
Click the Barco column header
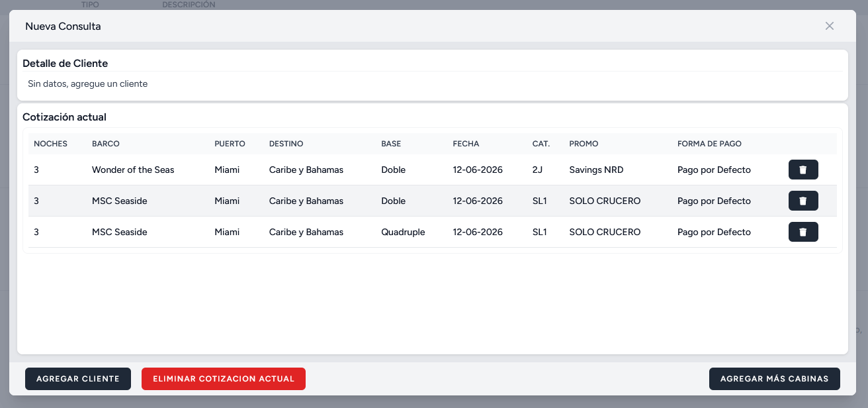pos(105,144)
